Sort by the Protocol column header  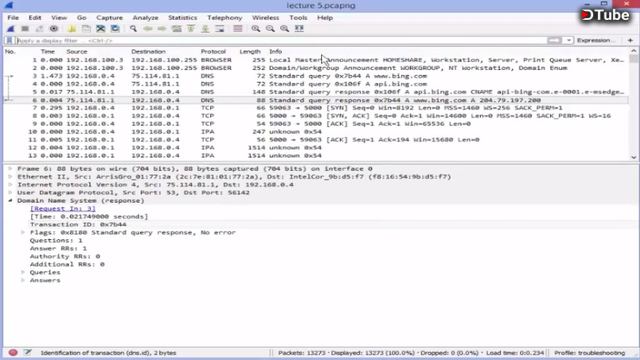pyautogui.click(x=213, y=51)
